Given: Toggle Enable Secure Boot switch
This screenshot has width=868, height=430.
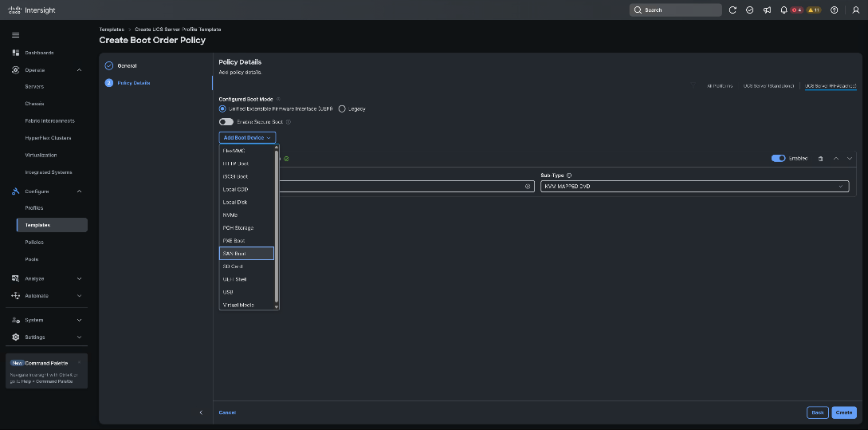Looking at the screenshot, I should click(x=226, y=122).
